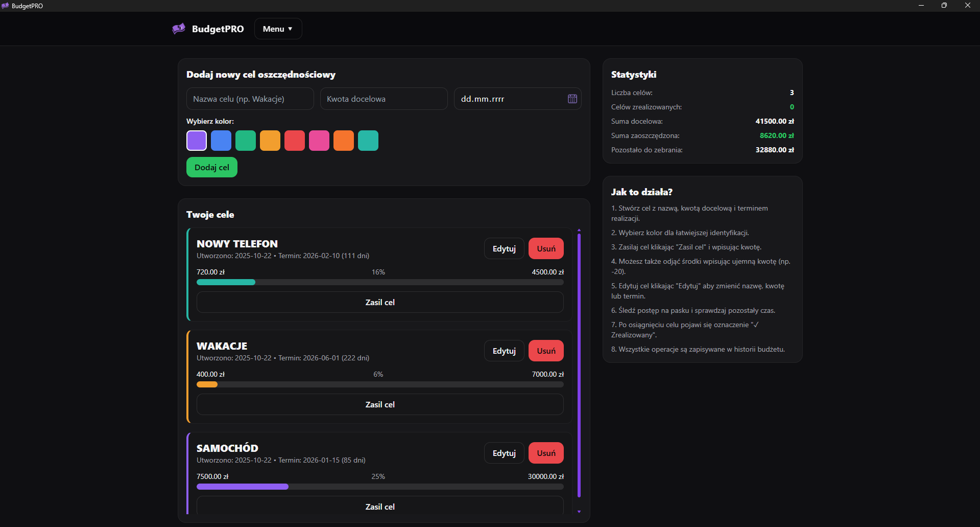This screenshot has height=527, width=980.
Task: Select the teal color swatch
Action: coord(368,141)
